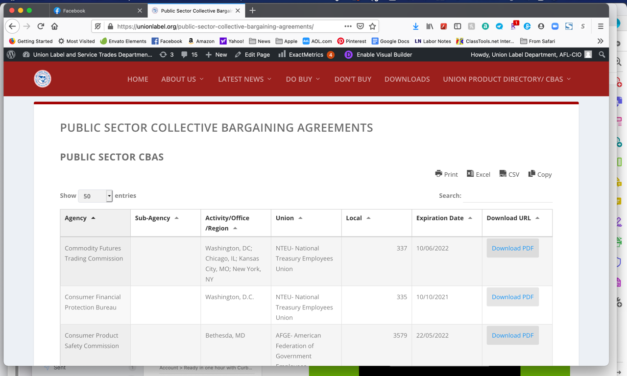Show more bookmarks with the chevron overflow
This screenshot has height=376, width=627.
(x=600, y=41)
